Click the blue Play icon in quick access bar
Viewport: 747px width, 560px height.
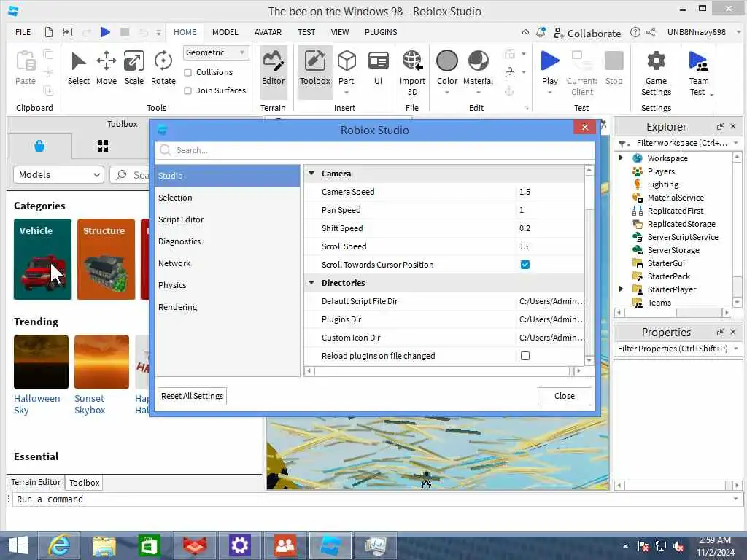tap(105, 32)
